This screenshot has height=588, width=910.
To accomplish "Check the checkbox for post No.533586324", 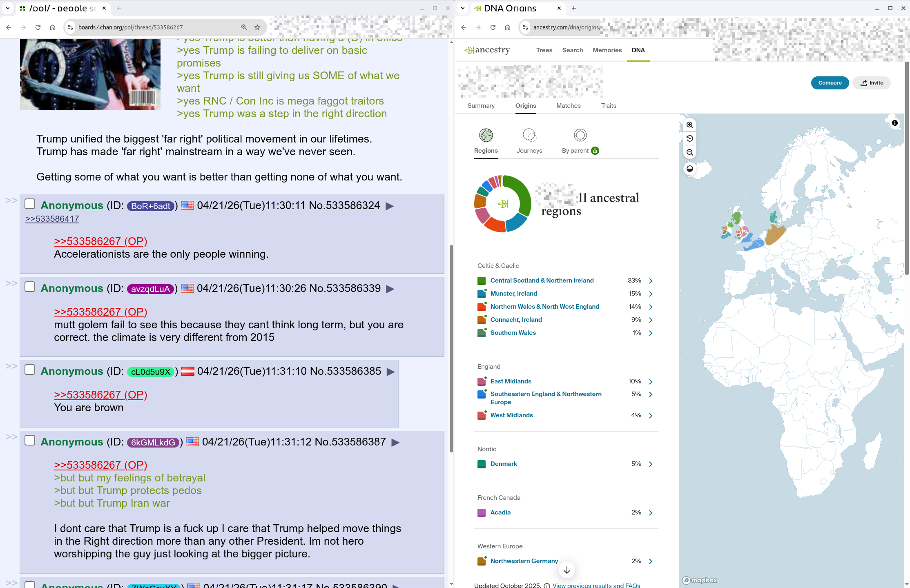I will (30, 204).
